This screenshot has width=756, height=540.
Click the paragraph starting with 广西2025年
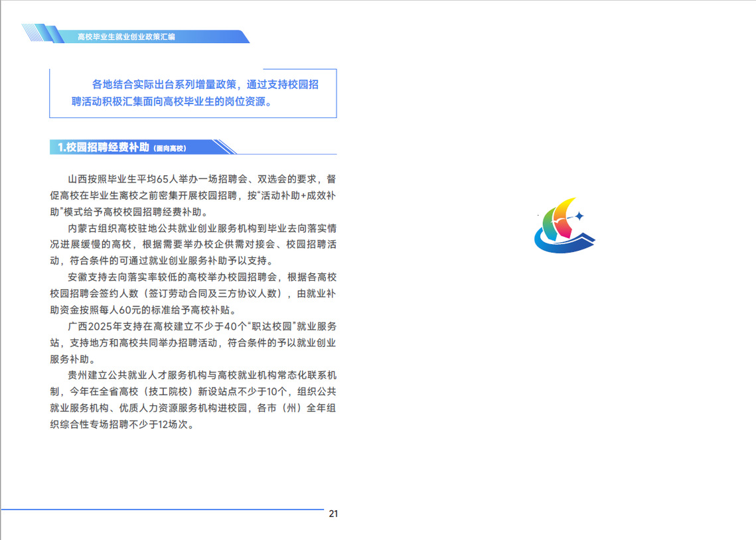click(x=192, y=342)
